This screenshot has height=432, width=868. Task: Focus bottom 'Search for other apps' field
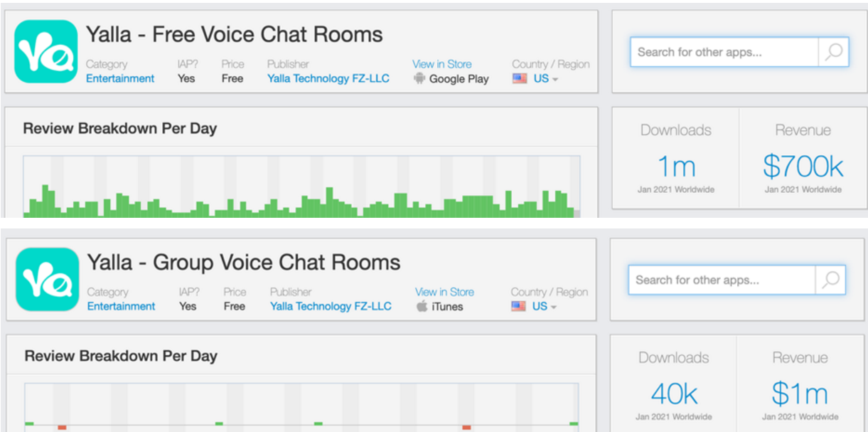coord(722,280)
